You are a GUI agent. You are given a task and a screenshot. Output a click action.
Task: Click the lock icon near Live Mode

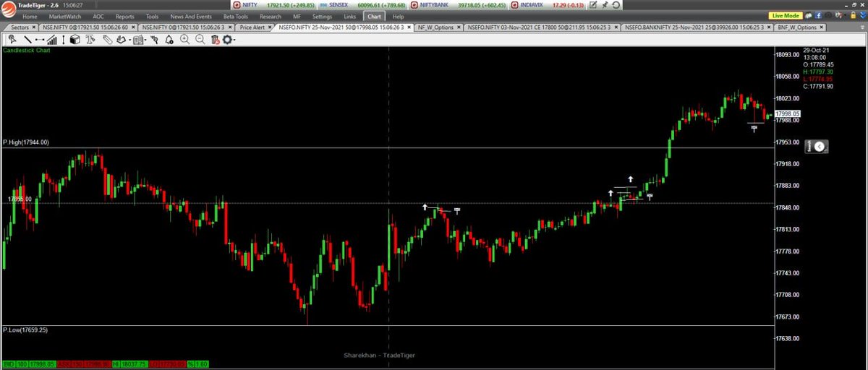pyautogui.click(x=853, y=16)
